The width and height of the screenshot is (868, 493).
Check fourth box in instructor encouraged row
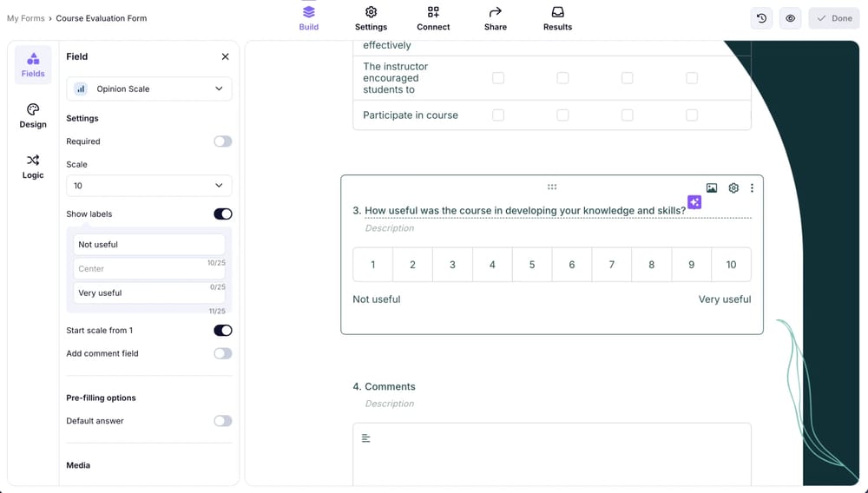[x=692, y=78]
